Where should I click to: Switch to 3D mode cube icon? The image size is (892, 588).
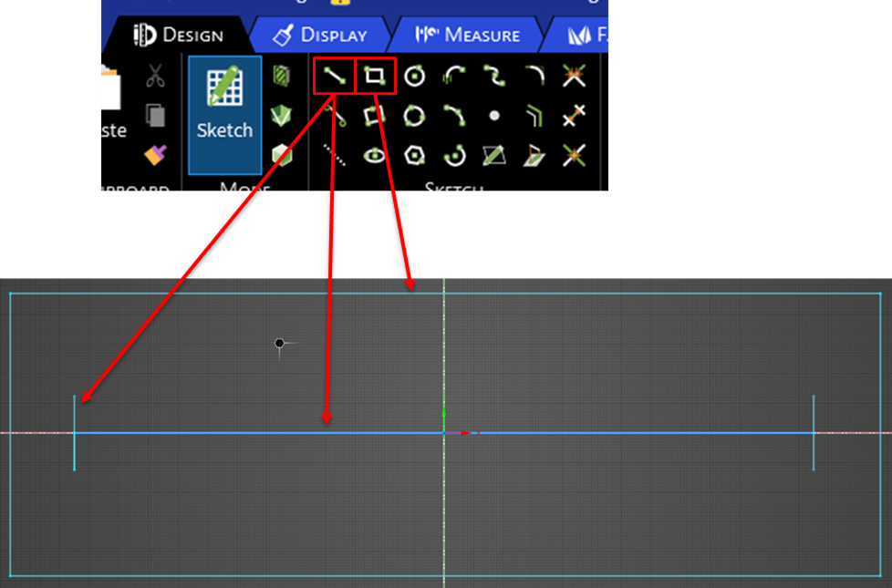(x=283, y=155)
